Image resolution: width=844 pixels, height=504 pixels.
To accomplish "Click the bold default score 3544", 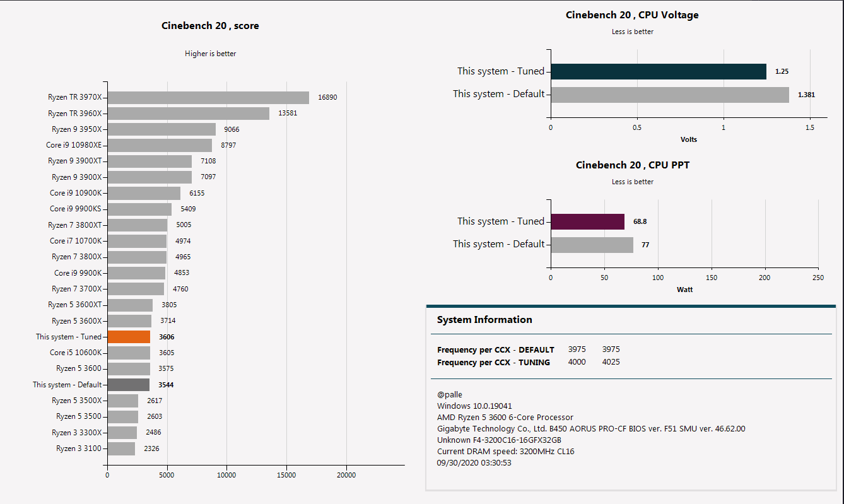I will [166, 385].
